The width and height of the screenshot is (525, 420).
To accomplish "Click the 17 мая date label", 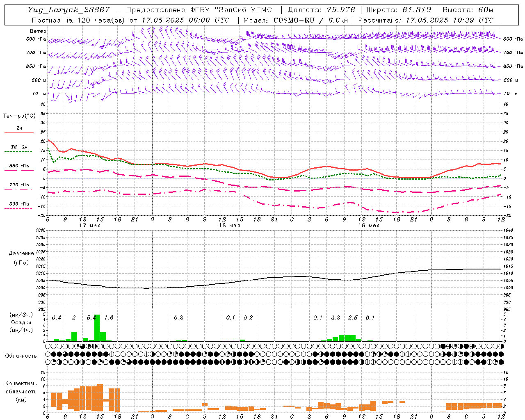I will (x=90, y=225).
